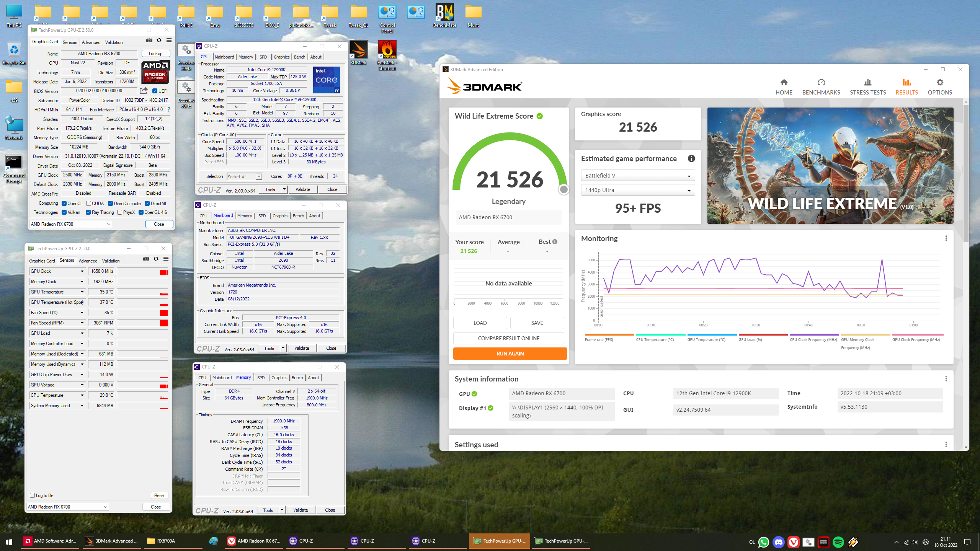Image resolution: width=980 pixels, height=551 pixels.
Task: Open Monitoring panel three-dot menu
Action: tap(946, 238)
